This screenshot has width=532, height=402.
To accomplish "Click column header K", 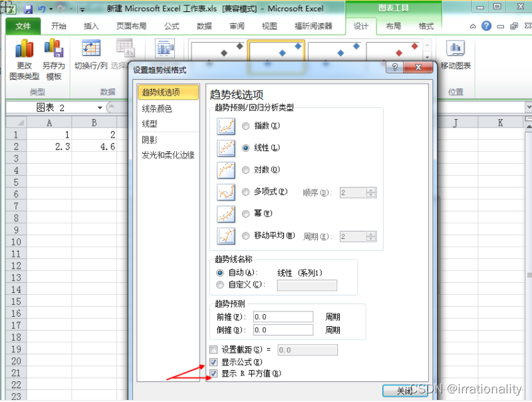I will click(x=500, y=122).
